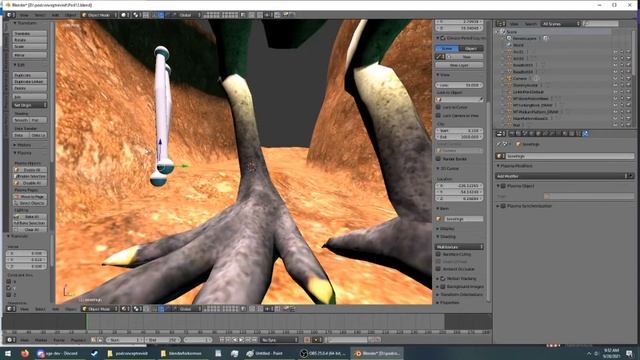Open the Add menu in the top 3D view header
The width and height of the screenshot is (640, 360).
(55, 15)
